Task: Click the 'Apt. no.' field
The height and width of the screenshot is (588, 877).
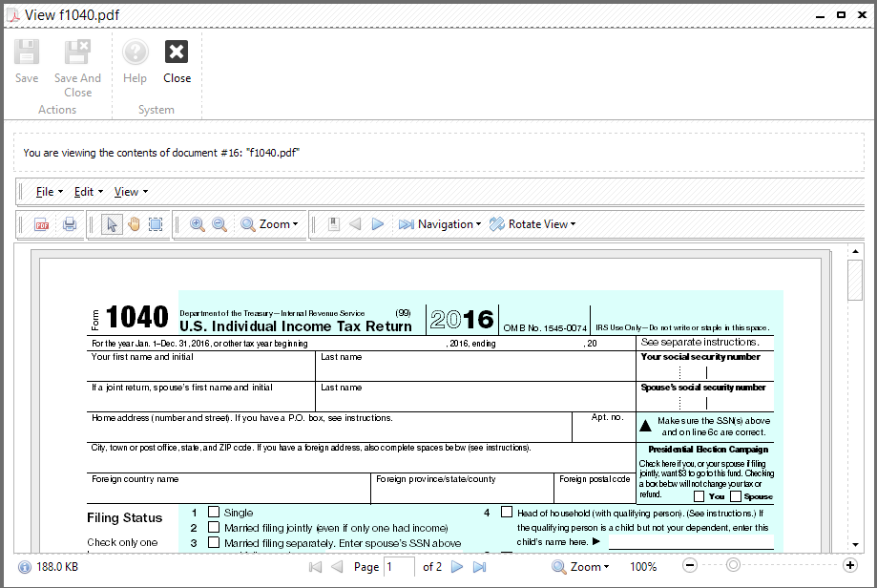Action: (604, 428)
